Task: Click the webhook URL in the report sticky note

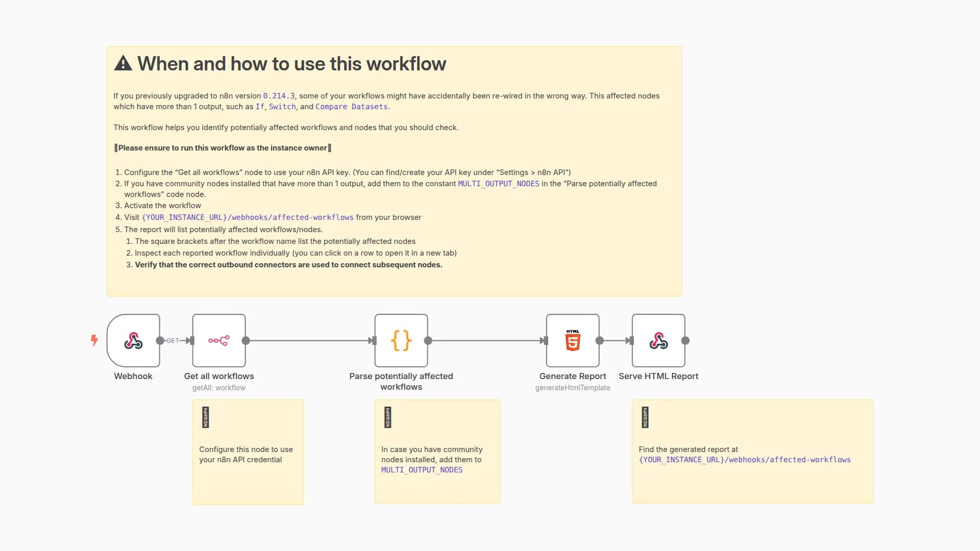Action: (x=745, y=460)
